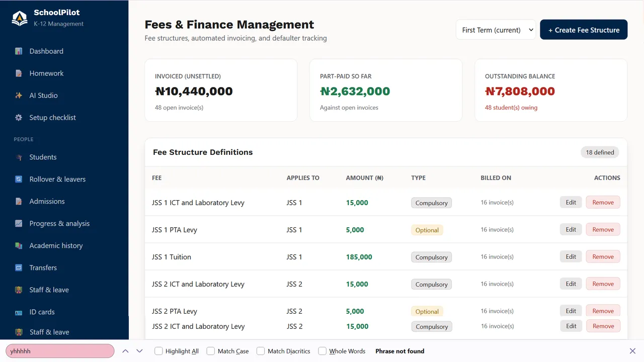Screen dimensions: 644x362
Task: Check the Match Diacritics option
Action: [261, 351]
